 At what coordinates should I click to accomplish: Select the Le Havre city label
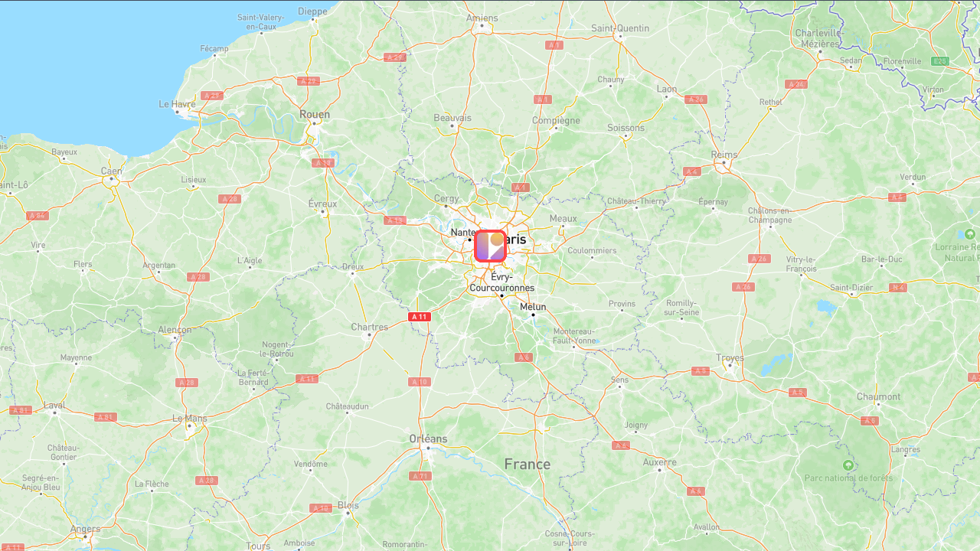(177, 104)
